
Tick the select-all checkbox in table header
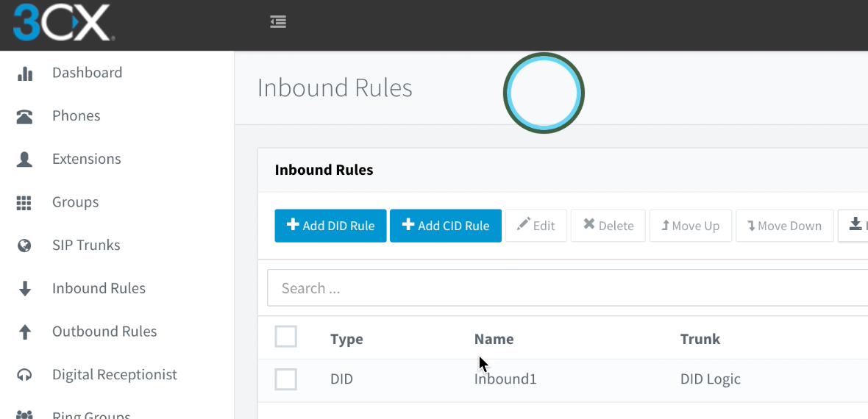(285, 337)
